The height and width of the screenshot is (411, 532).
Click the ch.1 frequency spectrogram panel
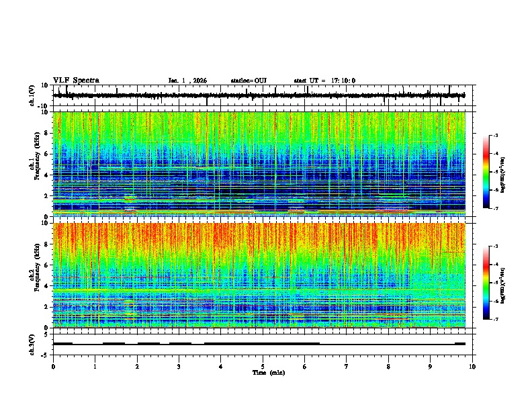pos(259,164)
